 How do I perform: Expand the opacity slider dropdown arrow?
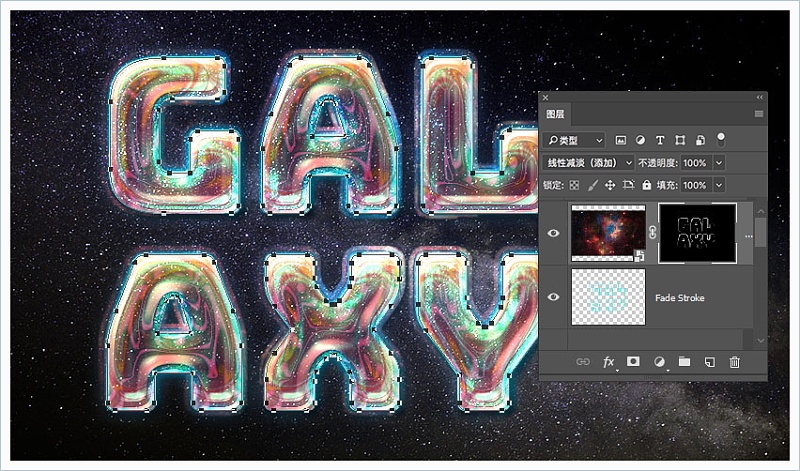(x=719, y=162)
